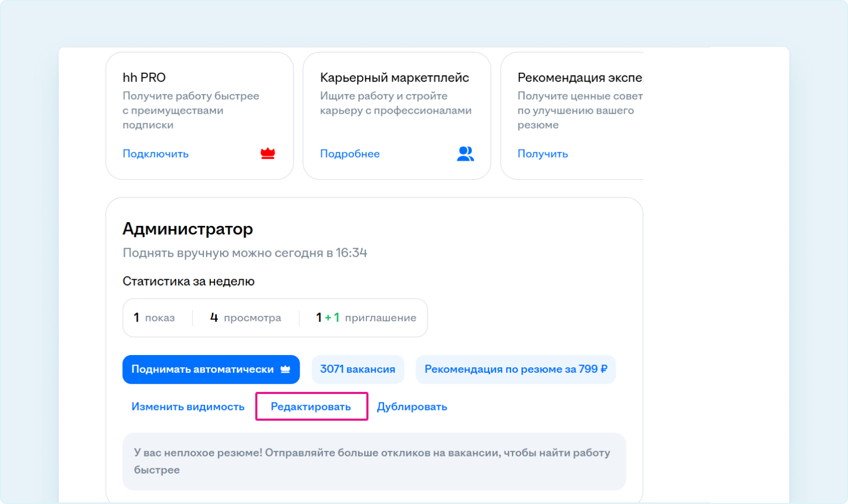Choose Дублировать to duplicate the resume

click(412, 407)
